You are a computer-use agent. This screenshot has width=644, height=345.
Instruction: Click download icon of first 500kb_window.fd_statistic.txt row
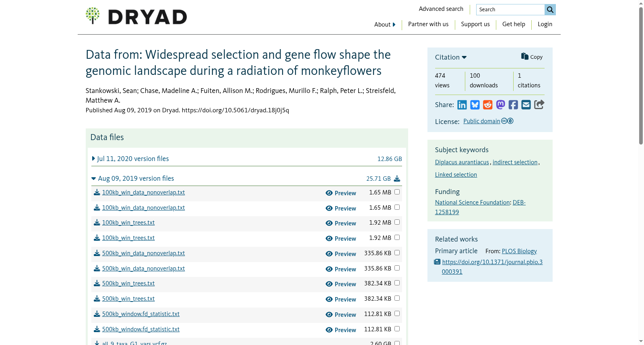pos(97,314)
